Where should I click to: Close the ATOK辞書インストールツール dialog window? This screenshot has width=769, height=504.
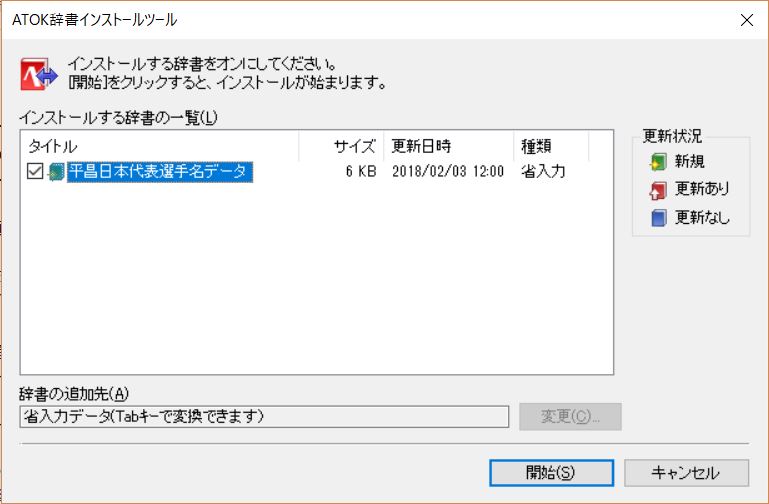tap(745, 18)
